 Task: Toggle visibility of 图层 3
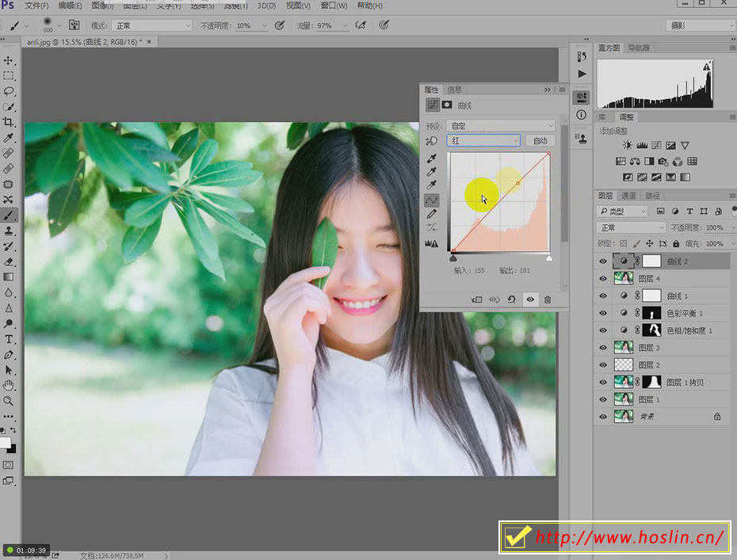(603, 348)
